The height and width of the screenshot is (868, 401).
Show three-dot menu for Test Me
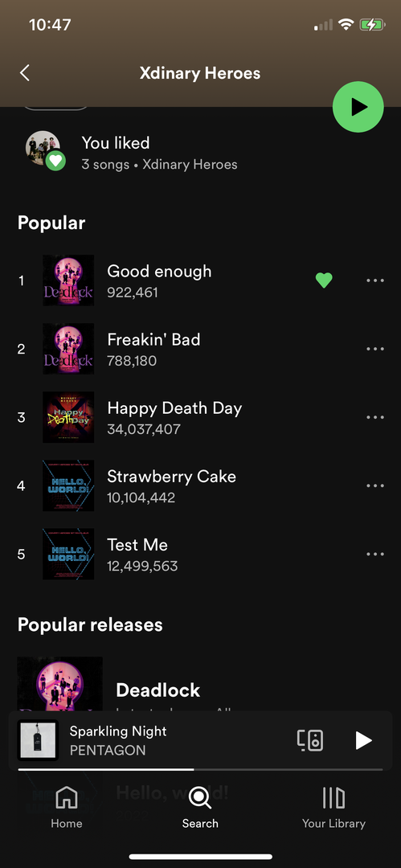[x=375, y=554]
